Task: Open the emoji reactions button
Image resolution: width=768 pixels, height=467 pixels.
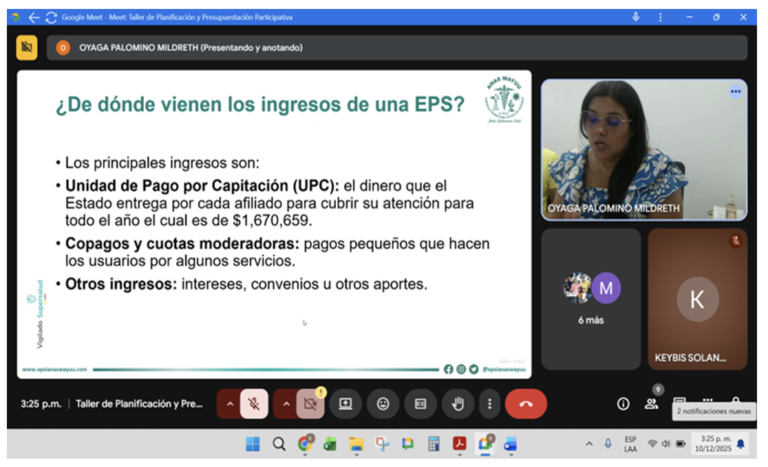Action: pyautogui.click(x=383, y=404)
